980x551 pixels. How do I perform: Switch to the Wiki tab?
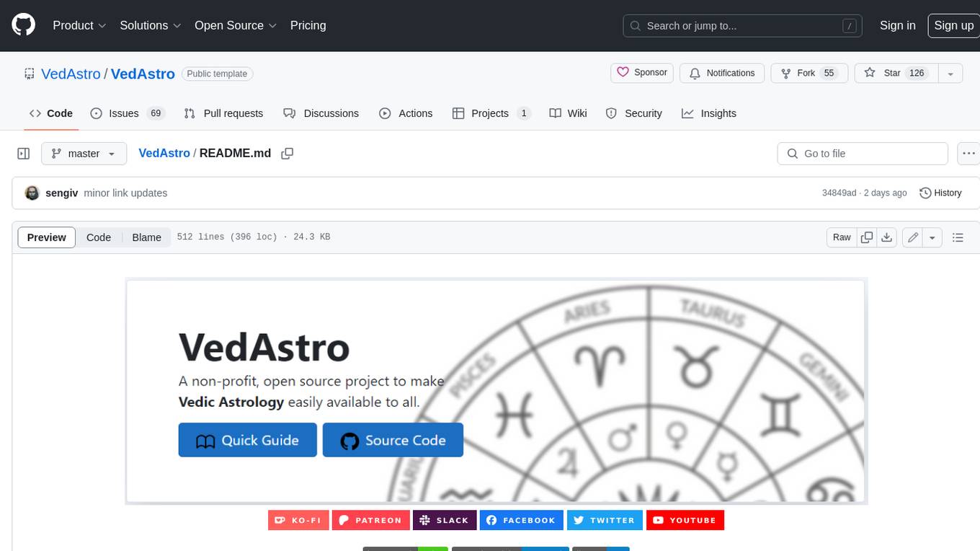click(x=568, y=113)
